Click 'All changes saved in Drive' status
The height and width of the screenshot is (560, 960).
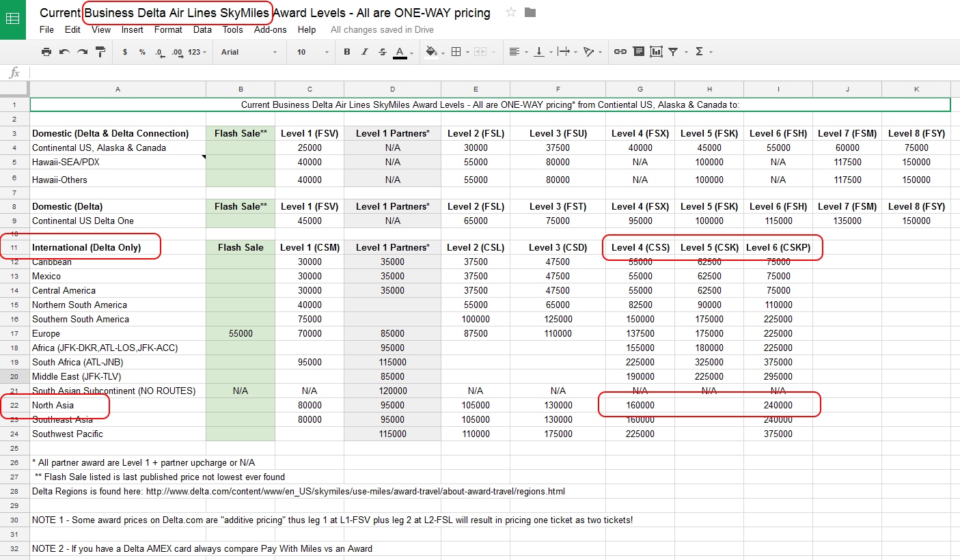click(382, 29)
